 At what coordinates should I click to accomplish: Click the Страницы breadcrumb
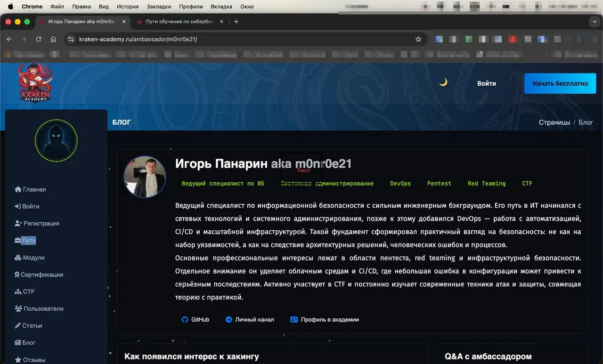(x=554, y=122)
